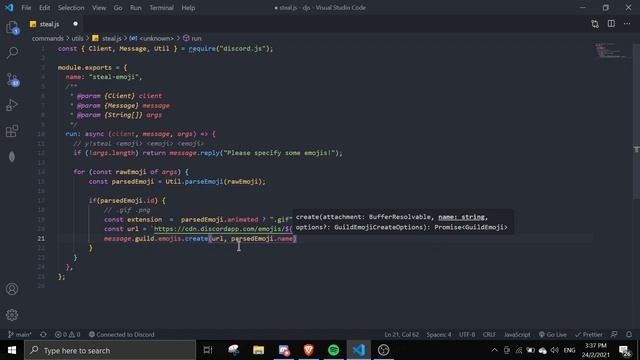Click Connected to Discord status item
The width and height of the screenshot is (640, 360).
click(x=122, y=334)
